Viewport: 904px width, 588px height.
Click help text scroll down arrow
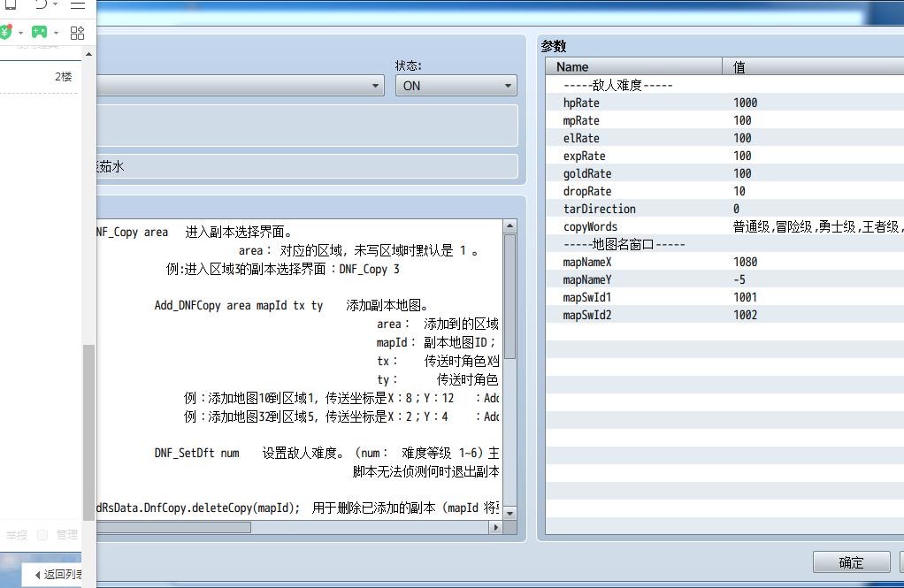click(x=509, y=513)
